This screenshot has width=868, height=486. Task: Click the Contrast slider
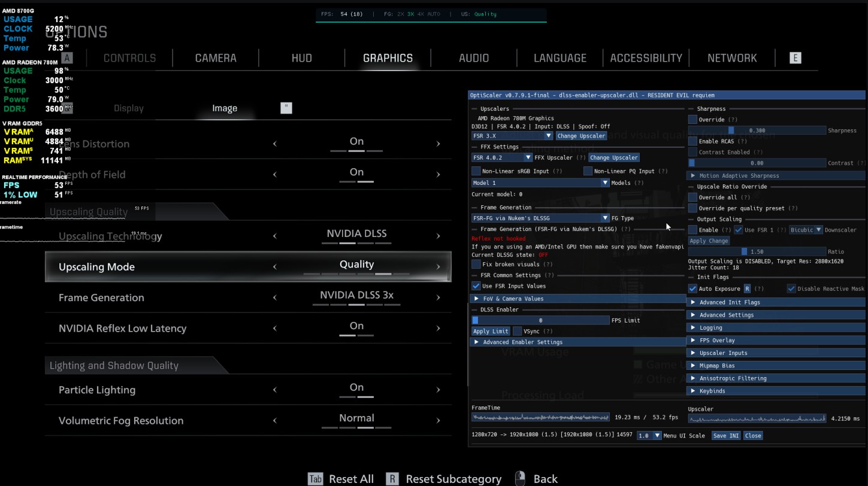[x=757, y=163]
